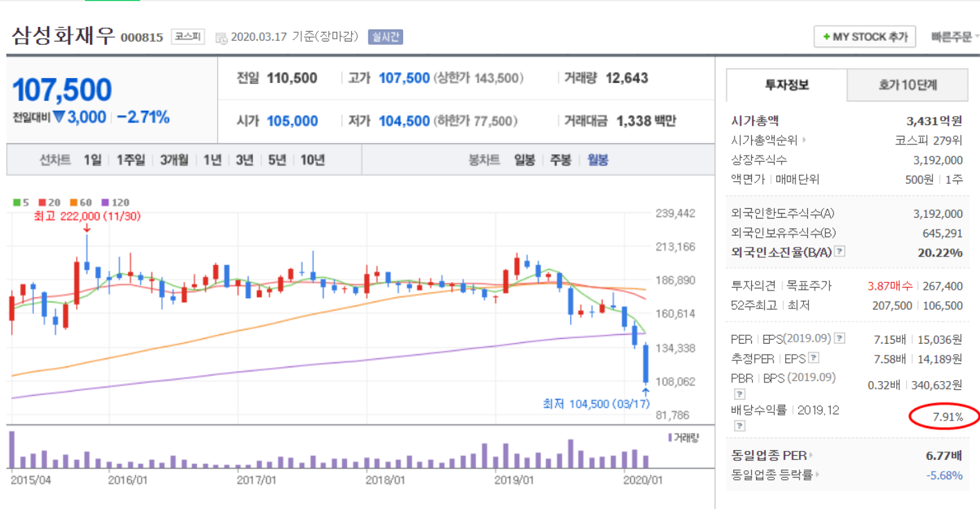Switch to the 투자정보 tab
Image resolution: width=980 pixels, height=509 pixels.
(x=786, y=85)
